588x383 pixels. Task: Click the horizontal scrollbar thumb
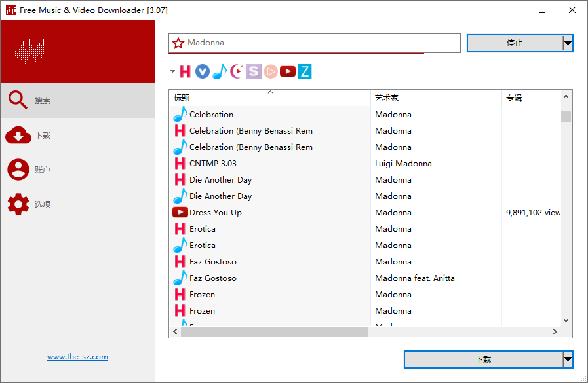[x=274, y=332]
